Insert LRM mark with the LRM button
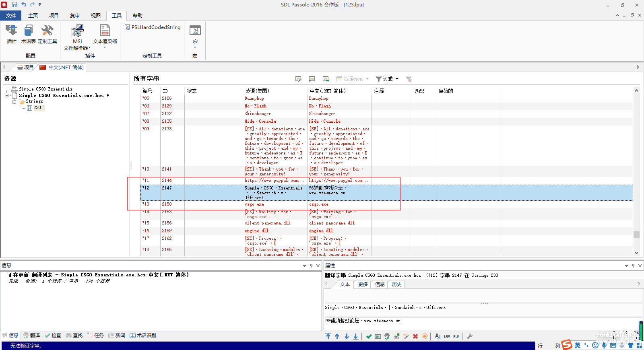This screenshot has height=350, width=644. tap(447, 337)
